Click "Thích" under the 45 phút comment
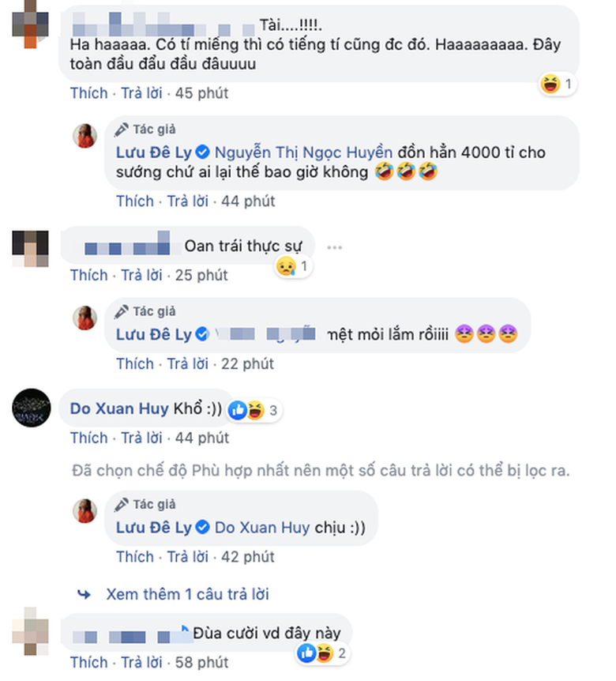Screen dimensions: 616x681 [x=89, y=93]
